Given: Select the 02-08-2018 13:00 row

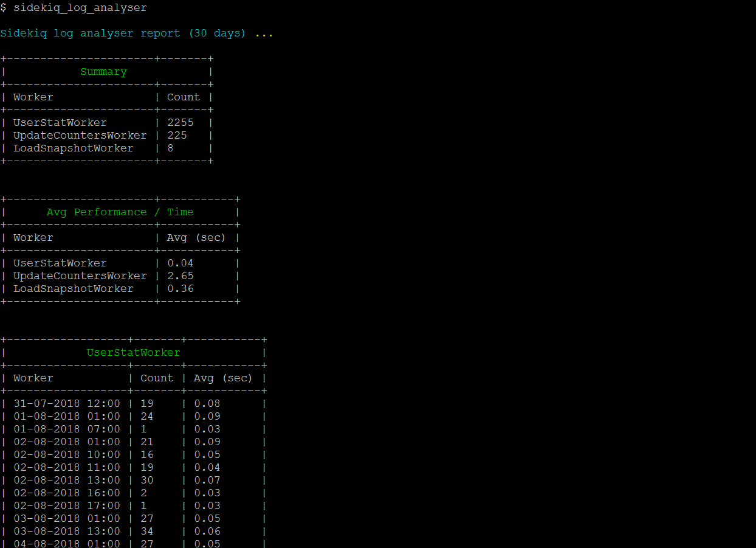Looking at the screenshot, I should (x=134, y=480).
